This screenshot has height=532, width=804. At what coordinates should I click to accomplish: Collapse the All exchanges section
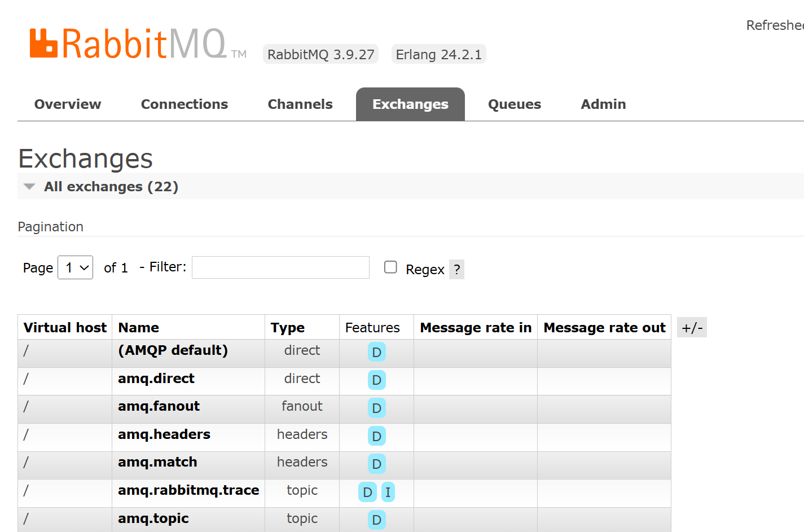click(x=111, y=187)
